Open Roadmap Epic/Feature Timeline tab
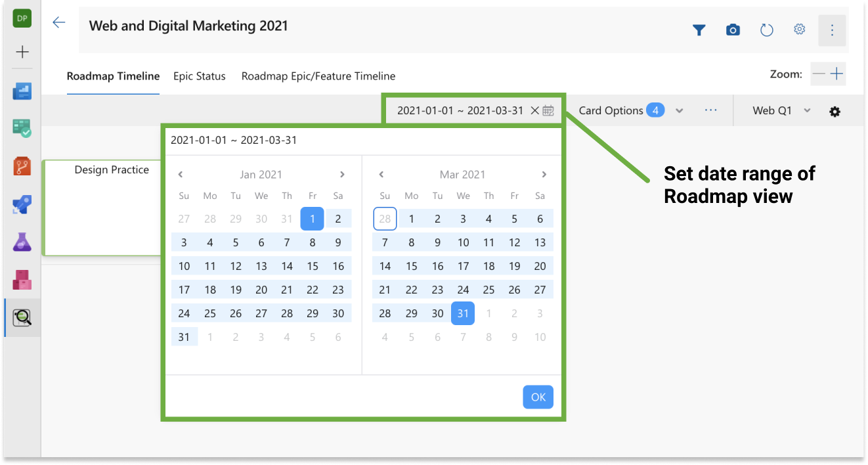 tap(318, 76)
